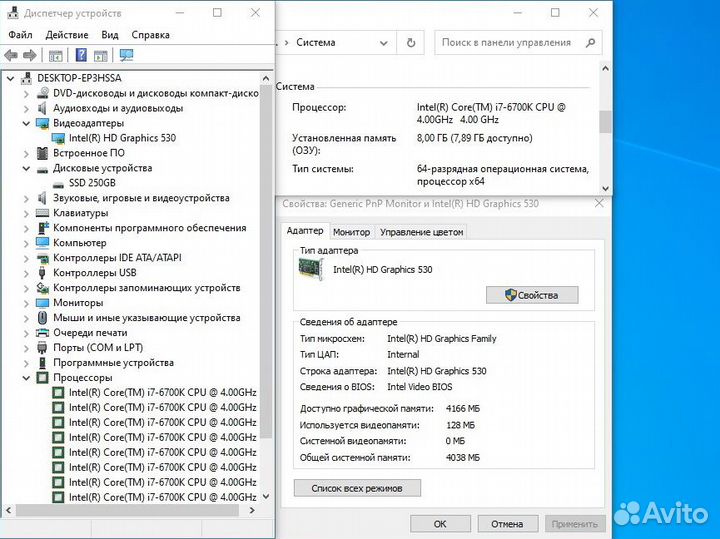This screenshot has width=720, height=539.
Task: Click the Back arrow in Device Manager toolbar
Action: point(11,56)
